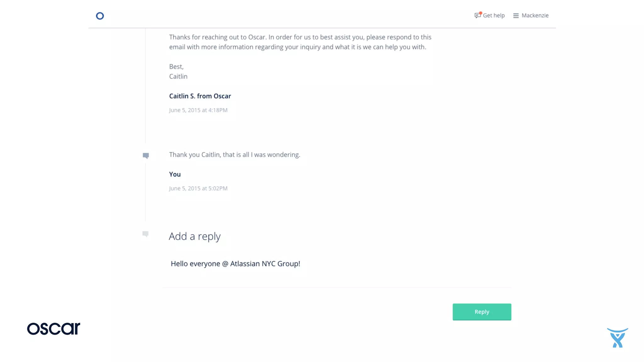Open the hamburger menu icon beside Mackenzie
This screenshot has width=644, height=362.
click(x=516, y=16)
